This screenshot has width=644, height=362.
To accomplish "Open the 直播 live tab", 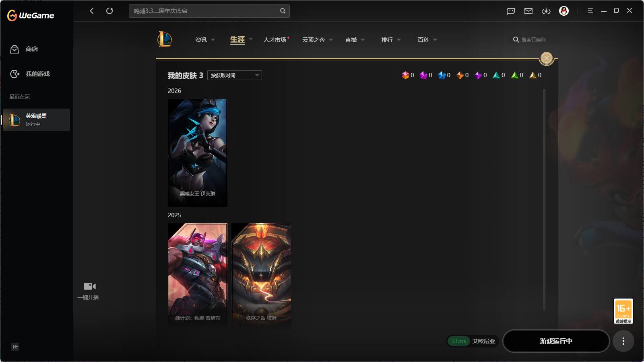I will [x=351, y=40].
